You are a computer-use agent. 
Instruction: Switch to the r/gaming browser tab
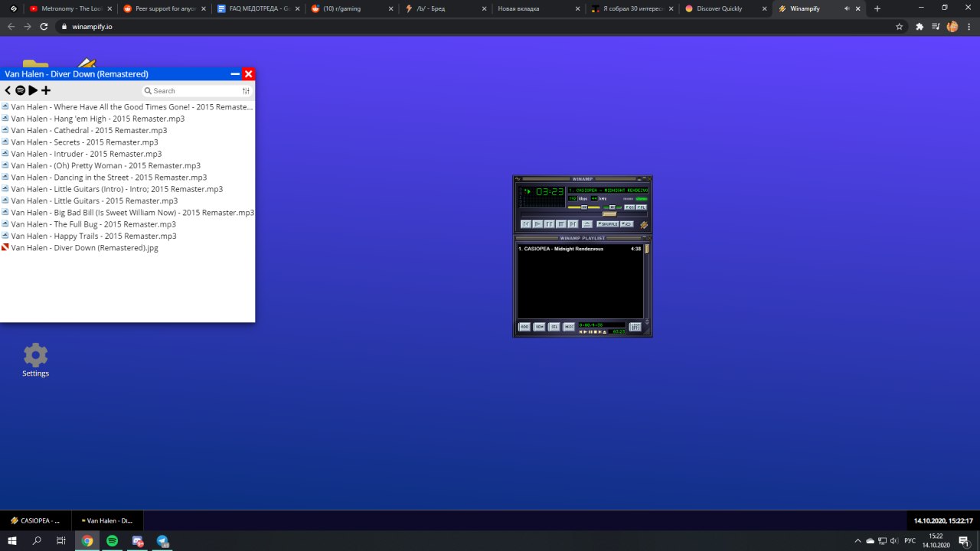[x=351, y=8]
